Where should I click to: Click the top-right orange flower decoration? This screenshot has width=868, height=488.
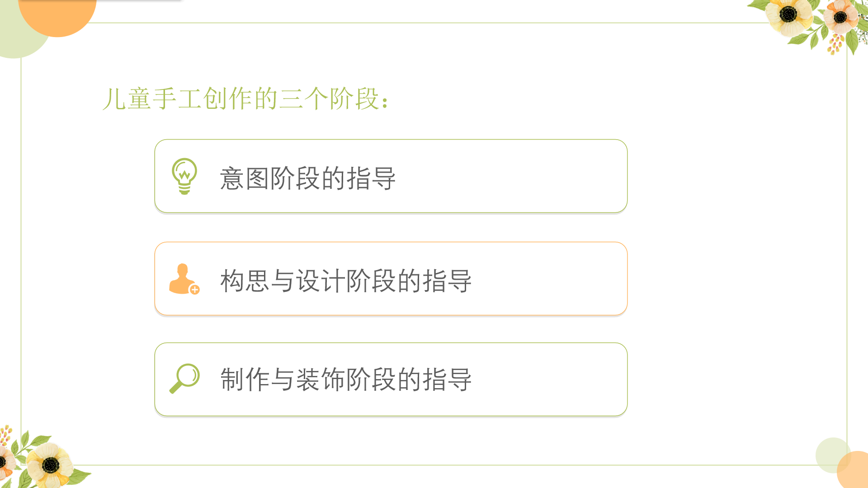click(x=840, y=17)
